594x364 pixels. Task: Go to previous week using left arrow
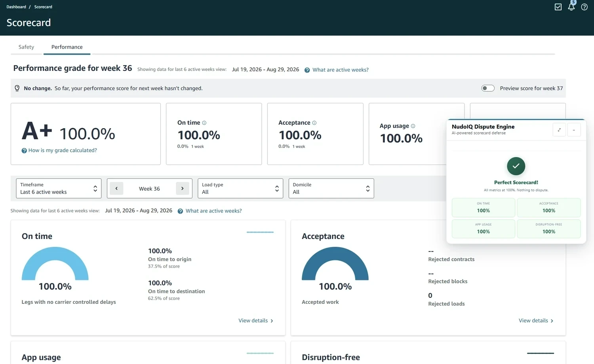click(116, 188)
